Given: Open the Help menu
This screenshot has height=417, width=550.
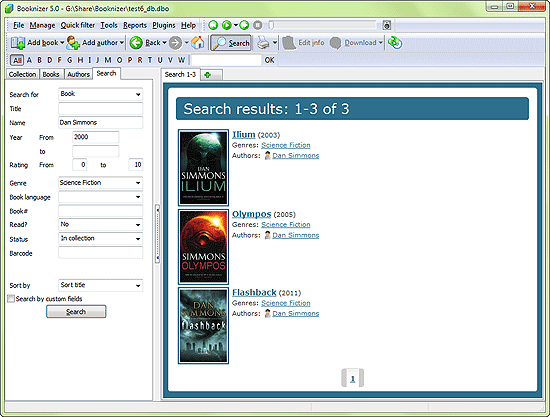Looking at the screenshot, I should point(188,25).
